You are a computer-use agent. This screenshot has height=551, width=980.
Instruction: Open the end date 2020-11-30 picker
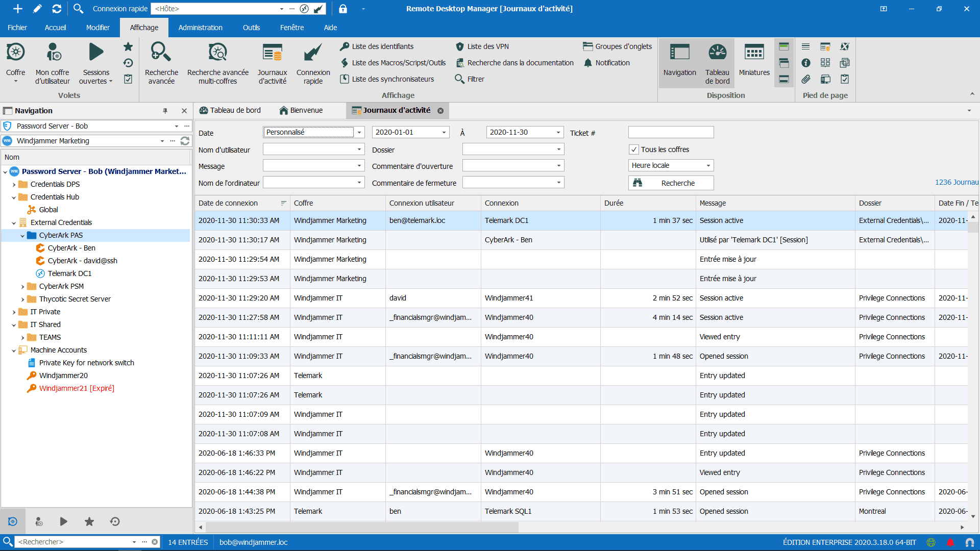coord(558,132)
